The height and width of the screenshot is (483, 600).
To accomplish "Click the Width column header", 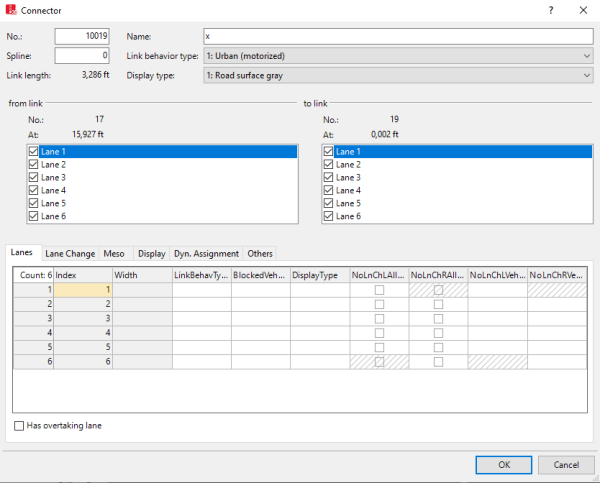I will pos(141,274).
